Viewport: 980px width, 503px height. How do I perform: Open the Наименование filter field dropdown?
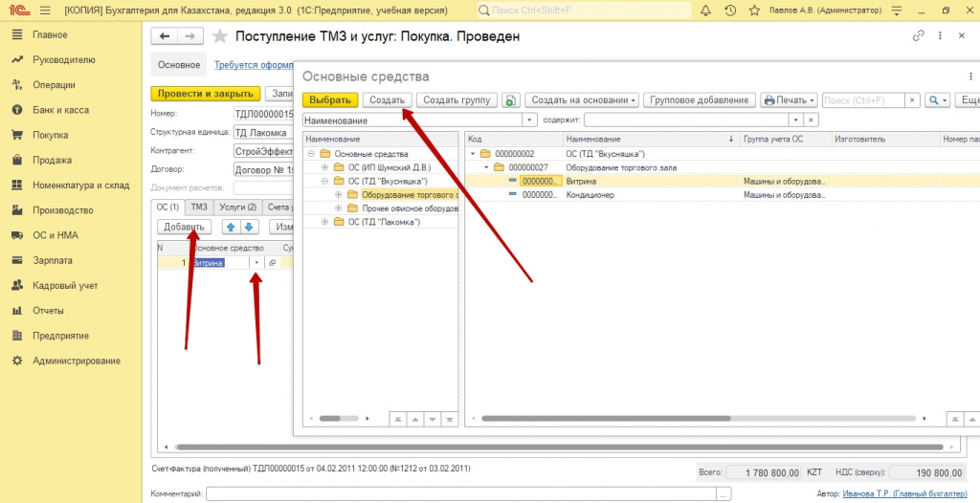point(530,120)
